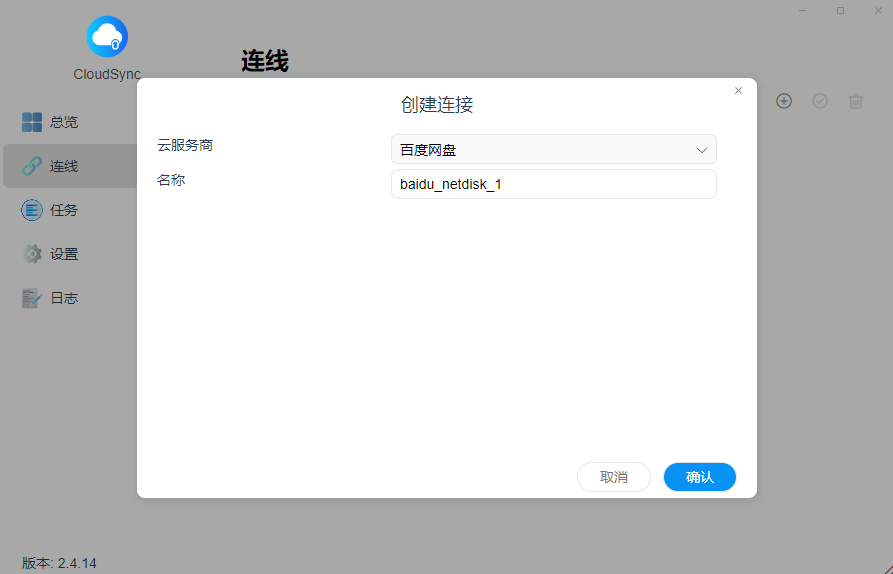Click the plus icon to add connection

pyautogui.click(x=784, y=101)
